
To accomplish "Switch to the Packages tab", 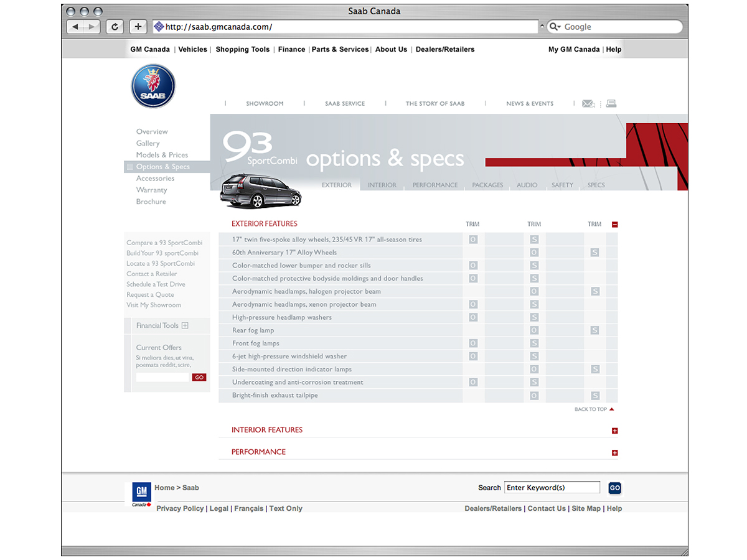I will coord(487,185).
